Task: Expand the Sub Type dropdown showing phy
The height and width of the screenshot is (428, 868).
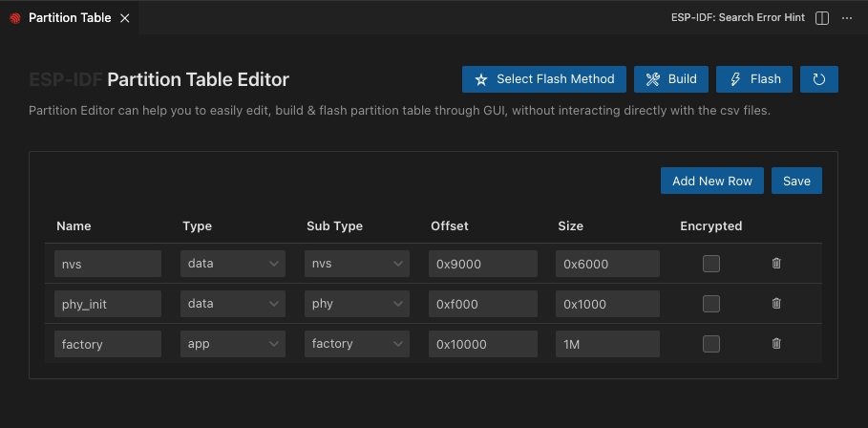Action: [357, 304]
